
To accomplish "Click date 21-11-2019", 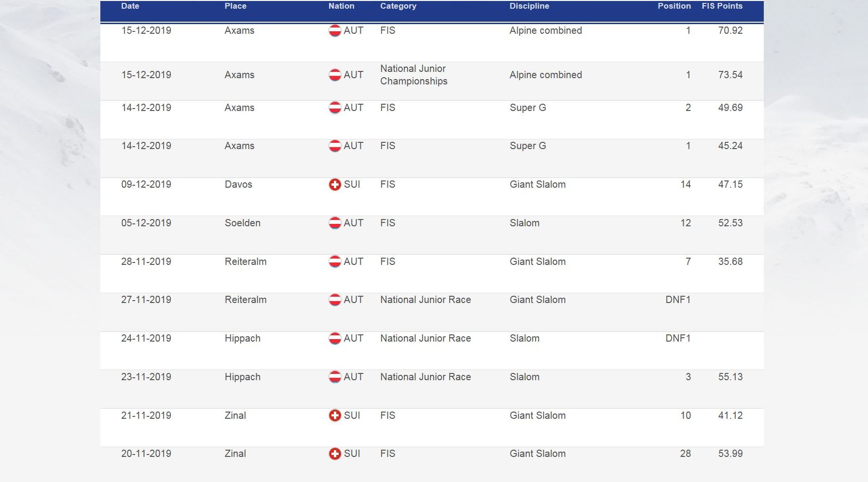I will (x=146, y=415).
